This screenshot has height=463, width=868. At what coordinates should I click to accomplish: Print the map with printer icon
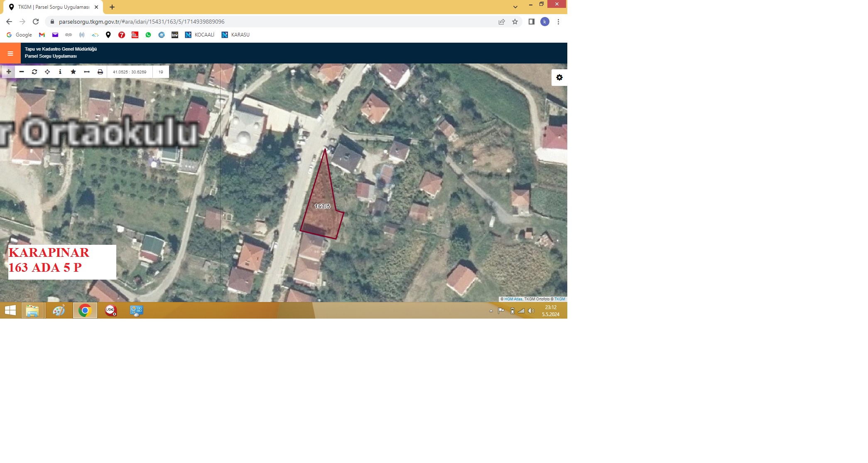[x=100, y=72]
